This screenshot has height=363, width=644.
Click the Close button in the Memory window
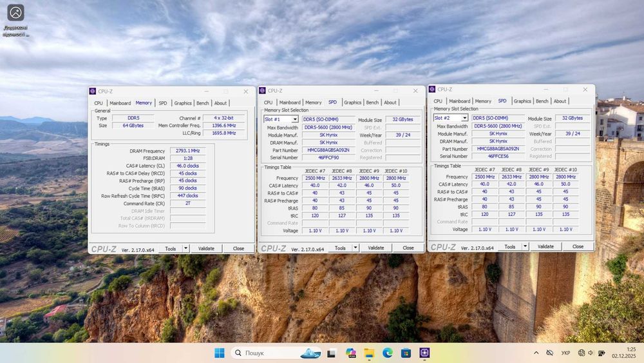pos(239,248)
